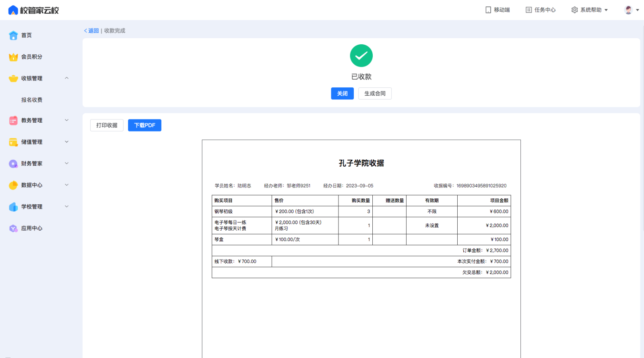Click the 琴盒 item cell

(x=242, y=239)
